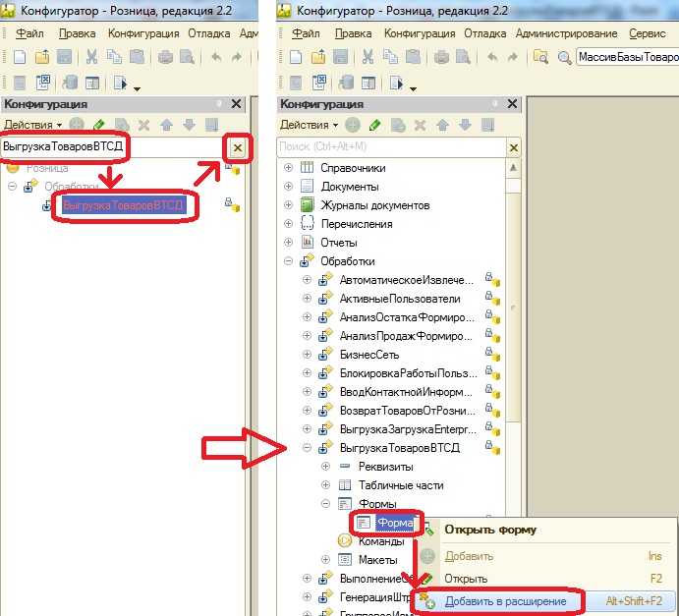This screenshot has width=679, height=616.
Task: Click Undo arrow in right Configurator toolbar
Action: click(492, 57)
